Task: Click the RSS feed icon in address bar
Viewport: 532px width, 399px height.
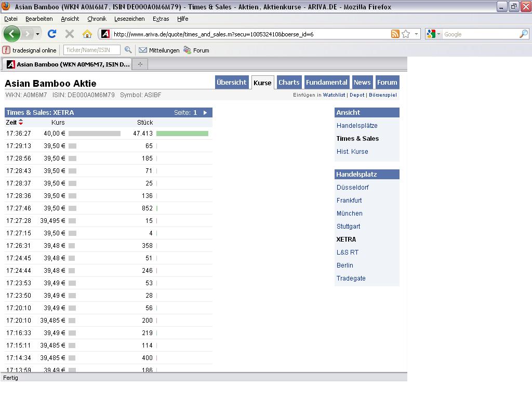Action: (x=395, y=34)
